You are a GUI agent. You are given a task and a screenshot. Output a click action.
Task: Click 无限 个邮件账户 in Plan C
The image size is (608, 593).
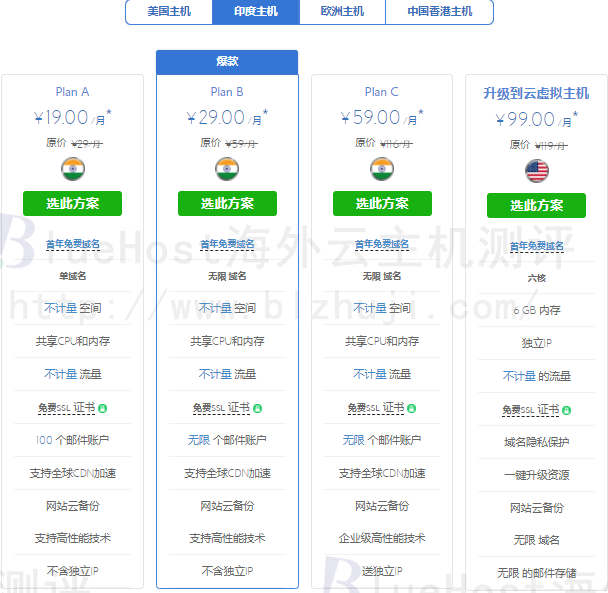[x=382, y=440]
